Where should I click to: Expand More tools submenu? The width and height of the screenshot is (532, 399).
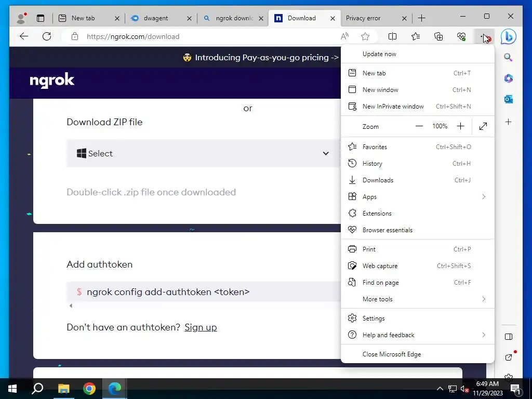pyautogui.click(x=417, y=299)
